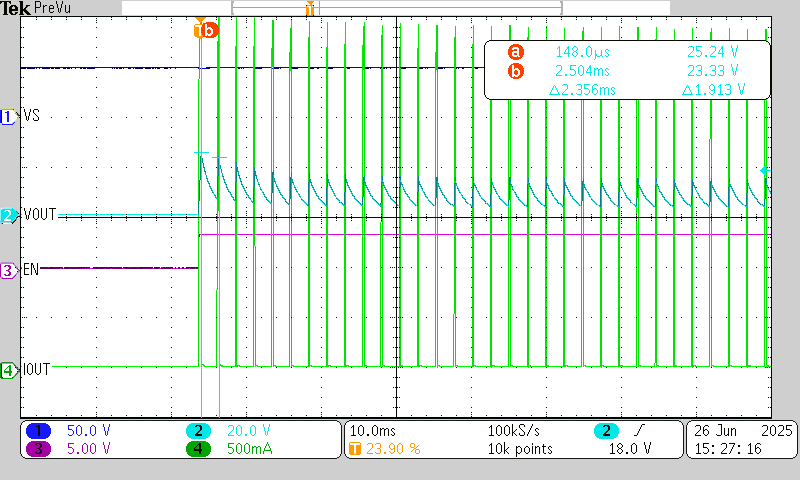Screen dimensions: 800x480
Task: Select the channel 2 VOUT ground marker
Action: [9, 215]
